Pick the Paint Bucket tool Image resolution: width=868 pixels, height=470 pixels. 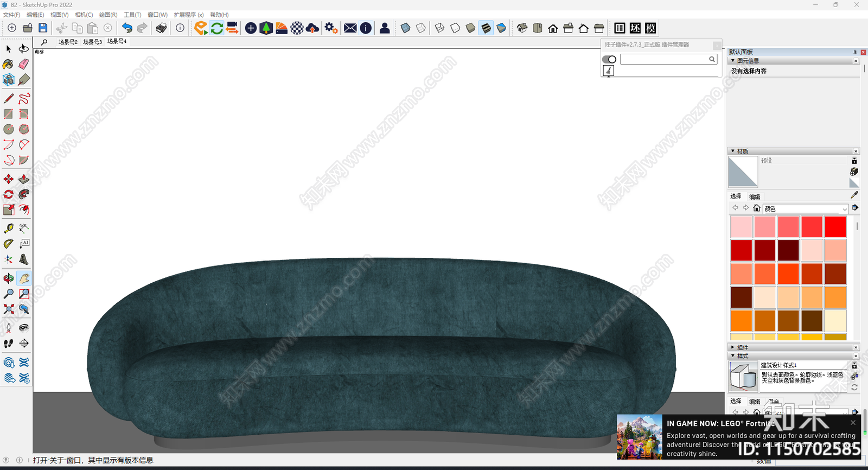click(x=9, y=65)
